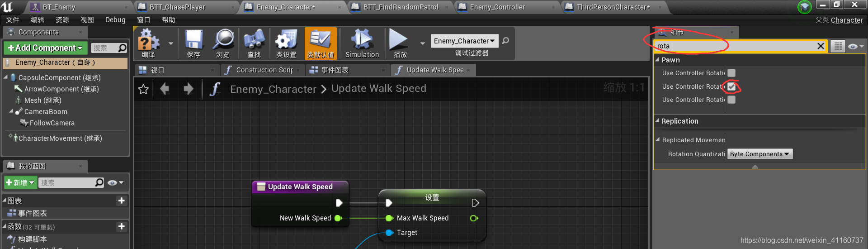The height and width of the screenshot is (249, 868).
Task: Navigate forward in graph history
Action: [188, 89]
